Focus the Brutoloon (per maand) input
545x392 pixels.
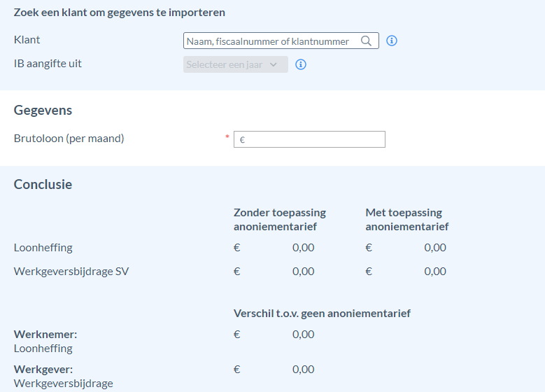[309, 139]
